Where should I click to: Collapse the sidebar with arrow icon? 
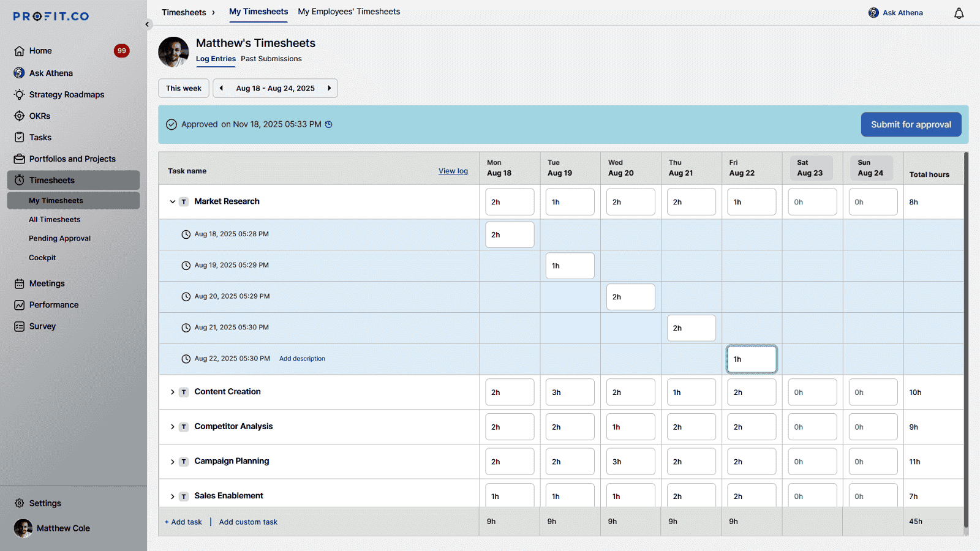pyautogui.click(x=147, y=24)
